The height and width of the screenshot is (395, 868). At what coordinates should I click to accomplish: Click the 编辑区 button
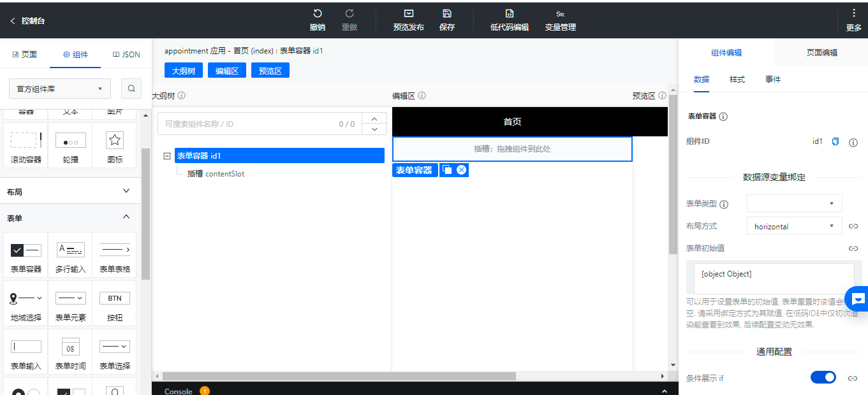pyautogui.click(x=227, y=71)
